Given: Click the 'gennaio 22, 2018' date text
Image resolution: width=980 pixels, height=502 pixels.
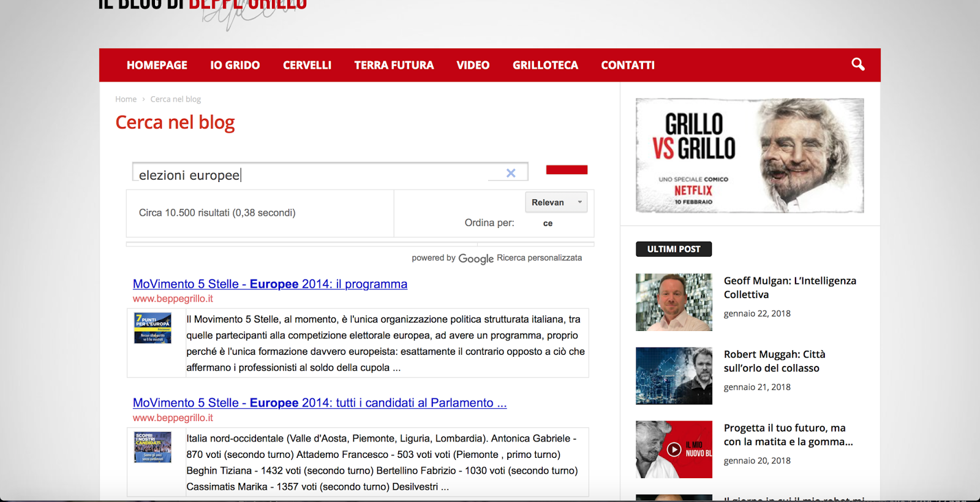Looking at the screenshot, I should (x=757, y=313).
